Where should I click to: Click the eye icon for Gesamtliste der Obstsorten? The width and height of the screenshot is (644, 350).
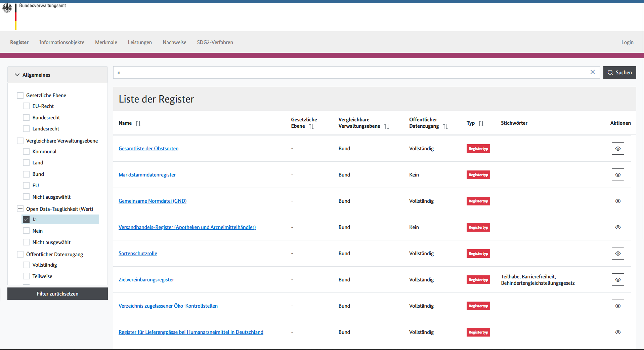[x=617, y=149]
